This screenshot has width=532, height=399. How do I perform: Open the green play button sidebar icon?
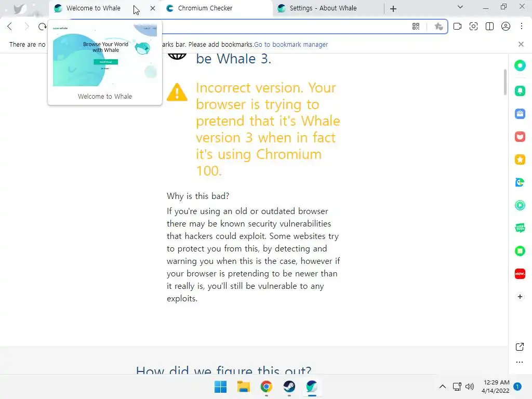click(x=520, y=205)
